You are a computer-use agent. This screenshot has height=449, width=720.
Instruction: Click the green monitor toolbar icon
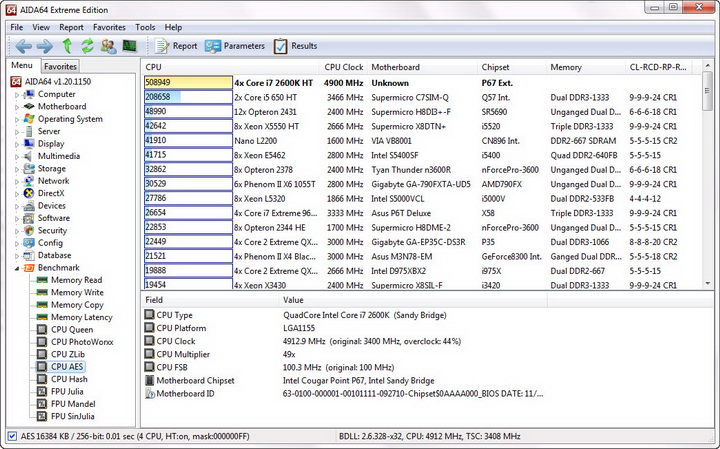pyautogui.click(x=129, y=46)
